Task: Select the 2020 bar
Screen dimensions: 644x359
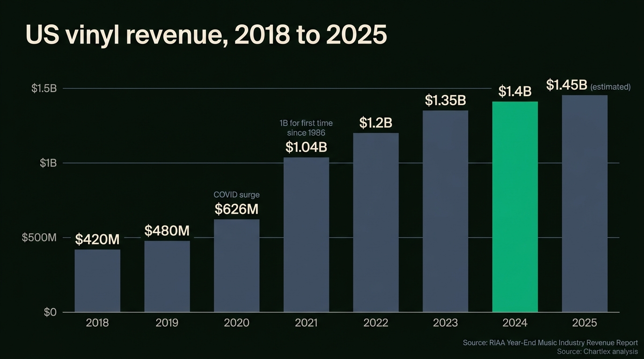Action: (x=237, y=266)
